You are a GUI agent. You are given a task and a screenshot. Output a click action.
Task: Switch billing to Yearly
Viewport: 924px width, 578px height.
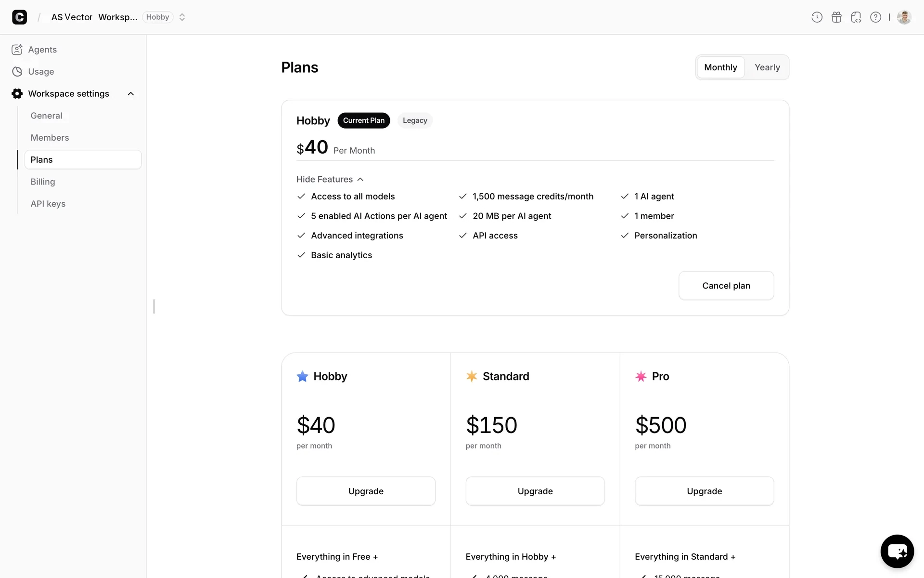tap(767, 67)
